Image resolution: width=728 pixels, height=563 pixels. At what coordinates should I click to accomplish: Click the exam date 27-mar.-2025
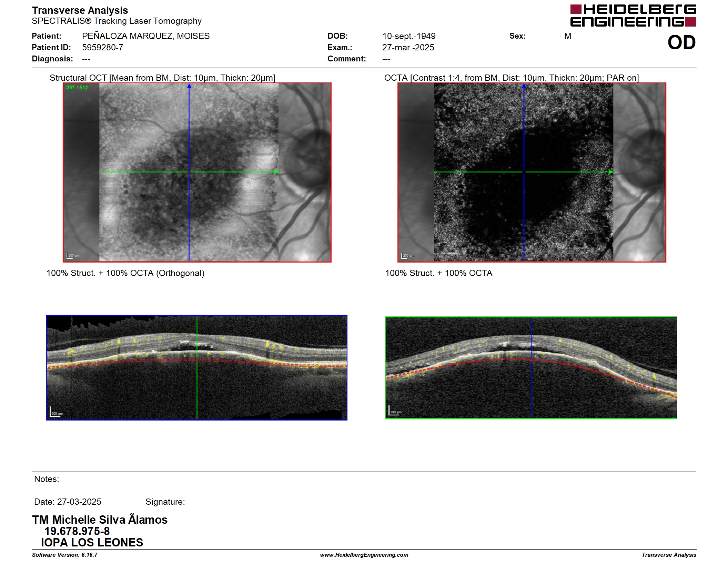408,48
